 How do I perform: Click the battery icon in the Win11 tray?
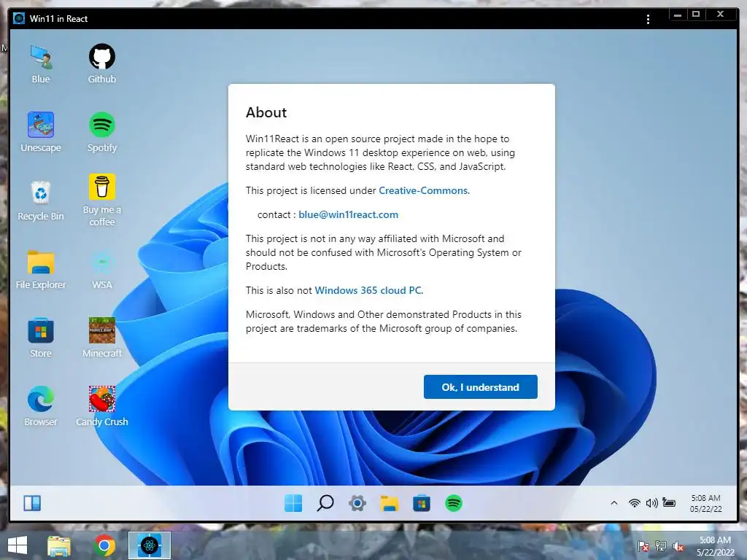click(669, 503)
